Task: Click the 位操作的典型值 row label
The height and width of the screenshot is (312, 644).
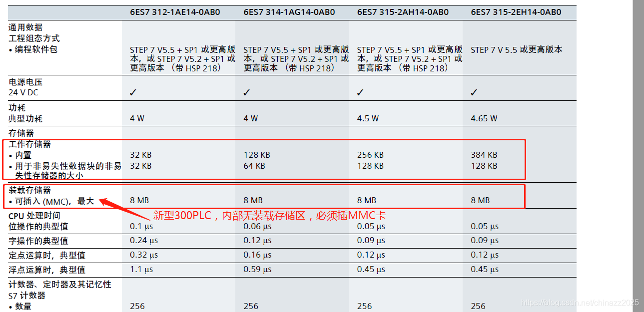Action: (x=38, y=226)
